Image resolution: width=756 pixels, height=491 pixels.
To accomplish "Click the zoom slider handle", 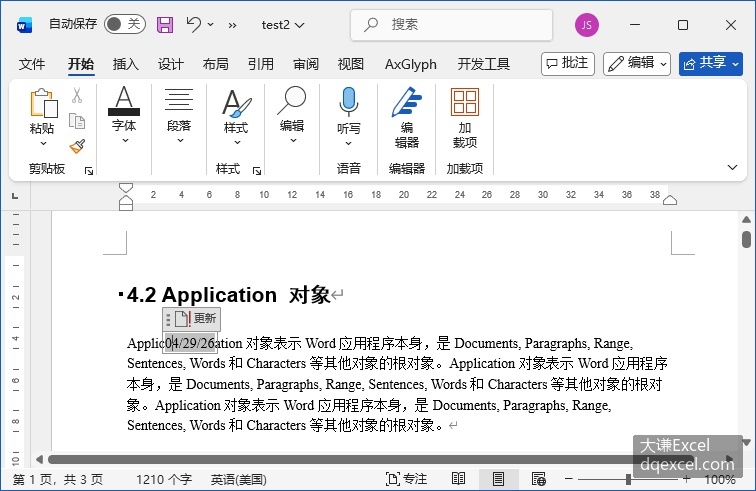I will click(x=628, y=479).
